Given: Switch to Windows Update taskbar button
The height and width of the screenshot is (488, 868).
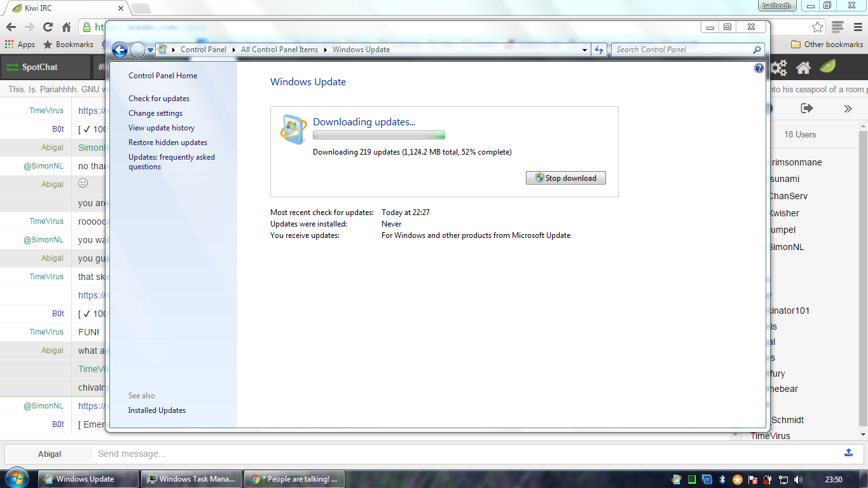Looking at the screenshot, I should click(x=88, y=479).
